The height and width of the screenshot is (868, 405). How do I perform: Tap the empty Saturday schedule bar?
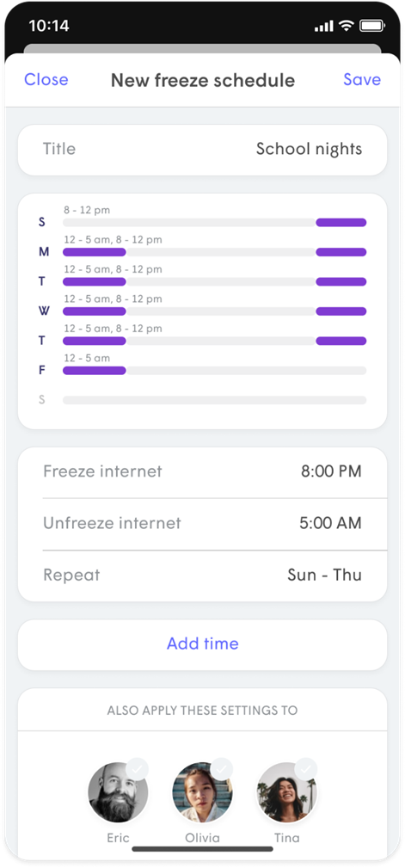pyautogui.click(x=215, y=400)
